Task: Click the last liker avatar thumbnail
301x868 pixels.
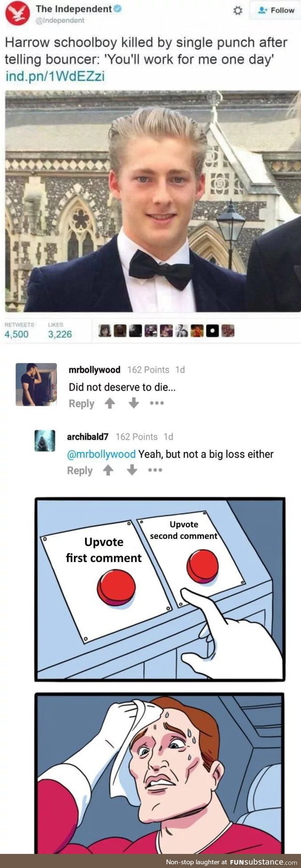Action: click(228, 331)
